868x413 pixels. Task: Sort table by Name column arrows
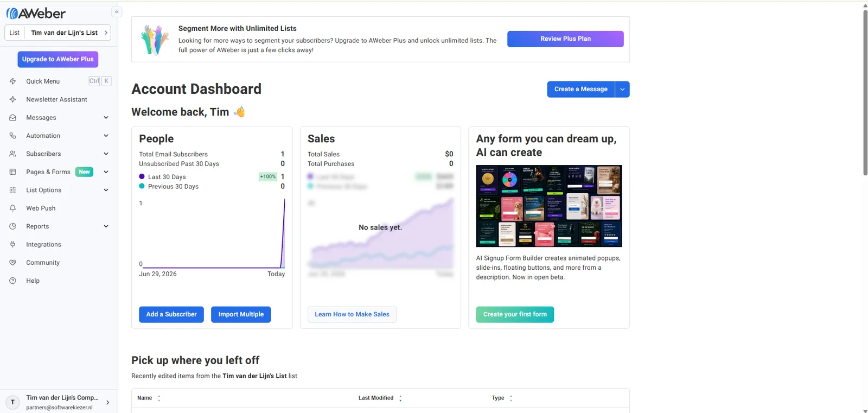pos(159,398)
